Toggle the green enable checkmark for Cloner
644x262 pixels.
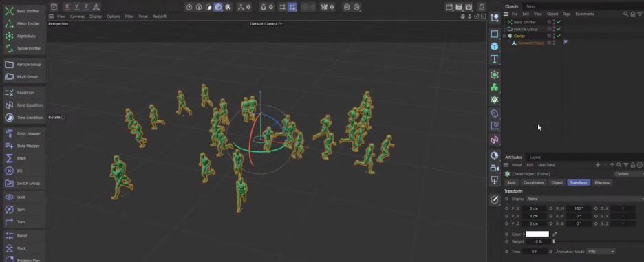click(x=559, y=36)
